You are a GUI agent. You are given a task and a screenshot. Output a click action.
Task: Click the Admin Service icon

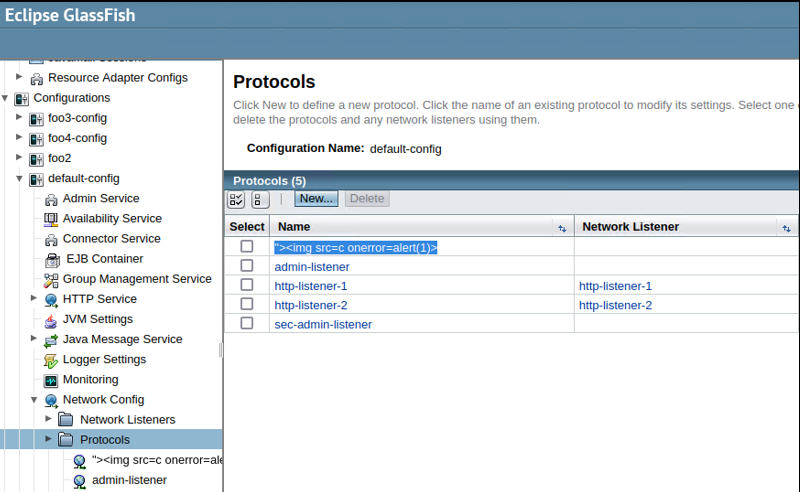click(x=51, y=199)
